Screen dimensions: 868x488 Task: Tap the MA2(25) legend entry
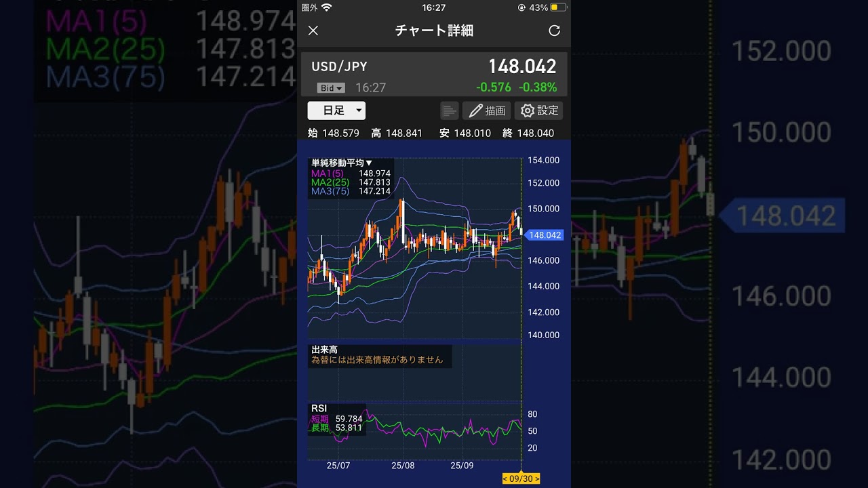(x=330, y=182)
